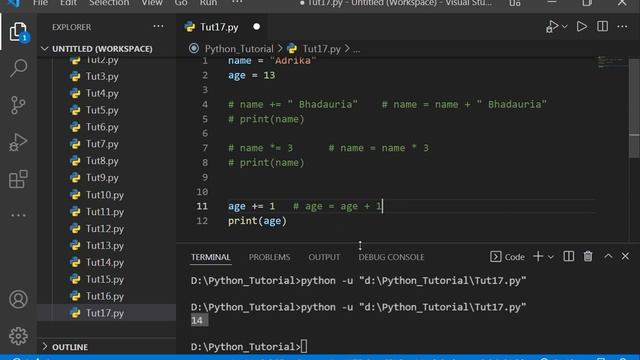
Task: Open Tut5.py in the explorer
Action: pyautogui.click(x=102, y=110)
